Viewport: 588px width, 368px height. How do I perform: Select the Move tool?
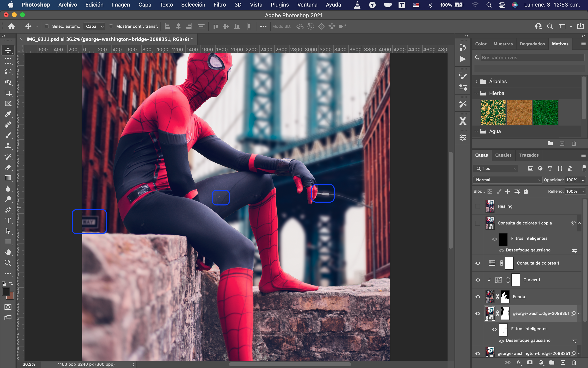coord(8,50)
